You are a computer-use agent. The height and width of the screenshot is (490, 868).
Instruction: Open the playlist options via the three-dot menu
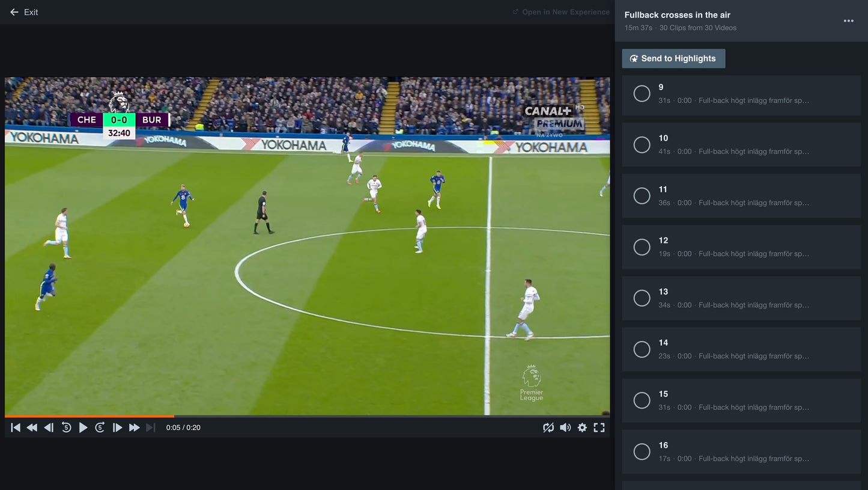point(848,20)
